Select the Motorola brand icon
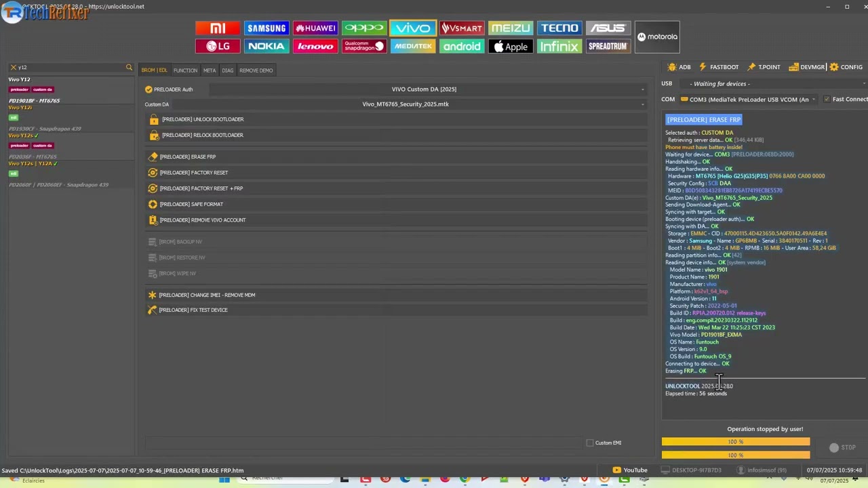Image resolution: width=868 pixels, height=488 pixels. click(x=657, y=37)
